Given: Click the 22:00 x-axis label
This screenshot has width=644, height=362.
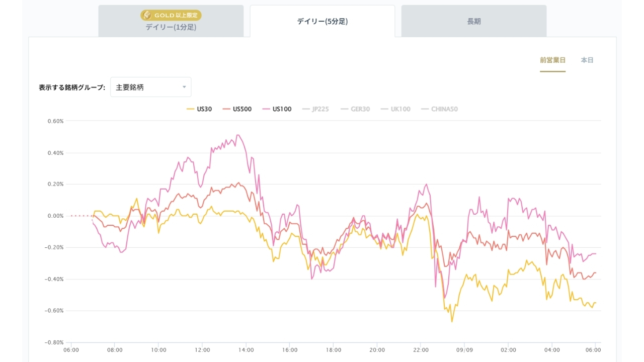Looking at the screenshot, I should (421, 350).
